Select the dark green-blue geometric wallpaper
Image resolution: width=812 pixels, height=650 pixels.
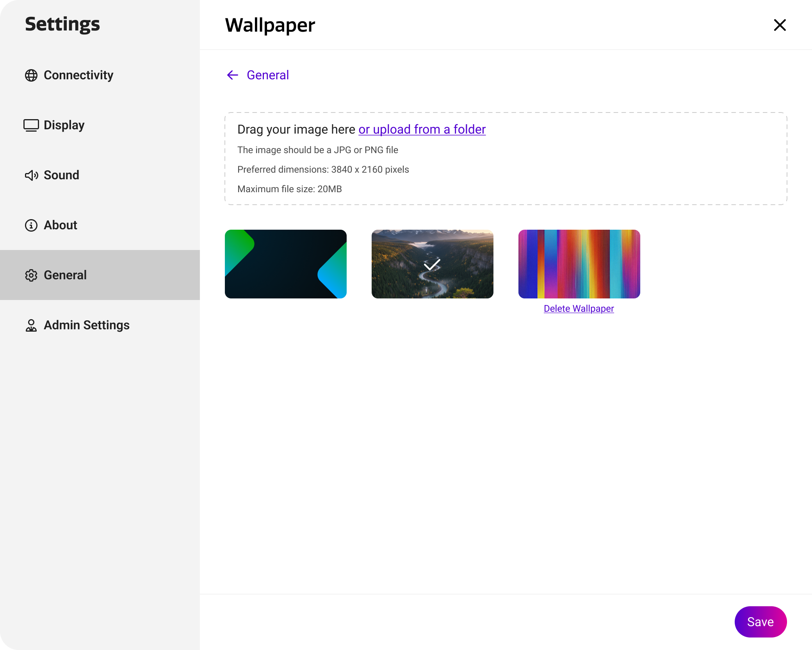point(285,264)
